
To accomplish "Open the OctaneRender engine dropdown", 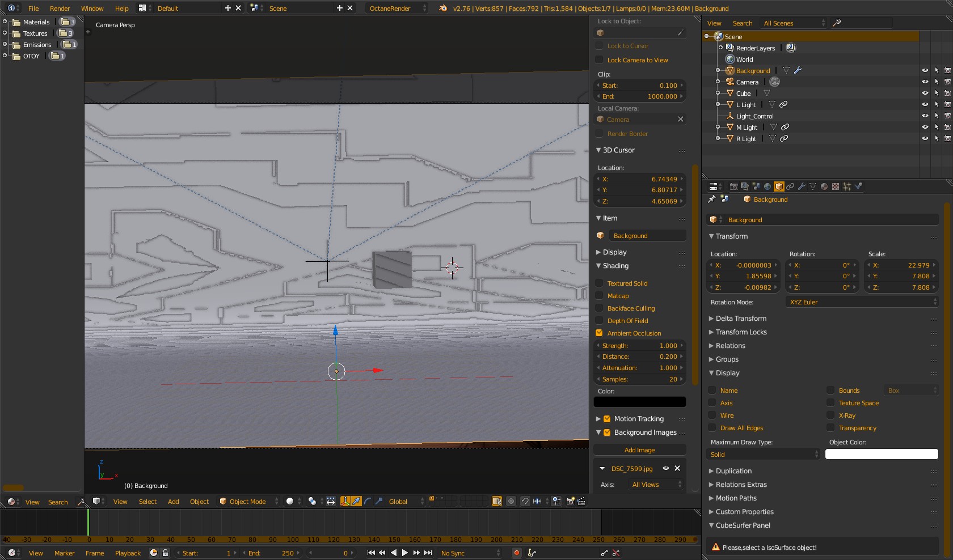I will tap(397, 8).
